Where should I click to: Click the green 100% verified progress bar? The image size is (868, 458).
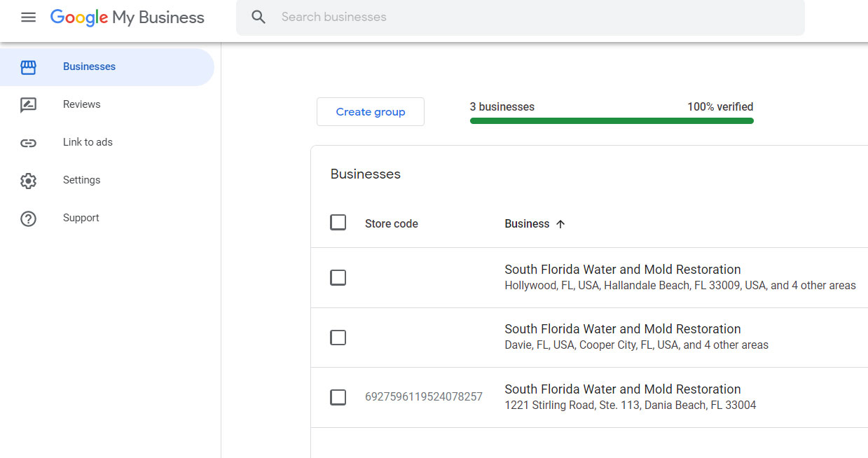click(x=611, y=120)
